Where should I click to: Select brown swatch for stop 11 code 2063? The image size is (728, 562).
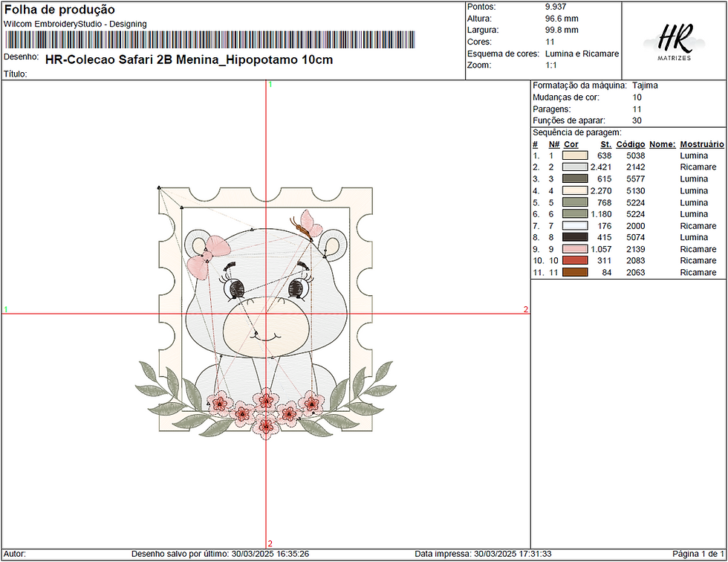(x=575, y=273)
